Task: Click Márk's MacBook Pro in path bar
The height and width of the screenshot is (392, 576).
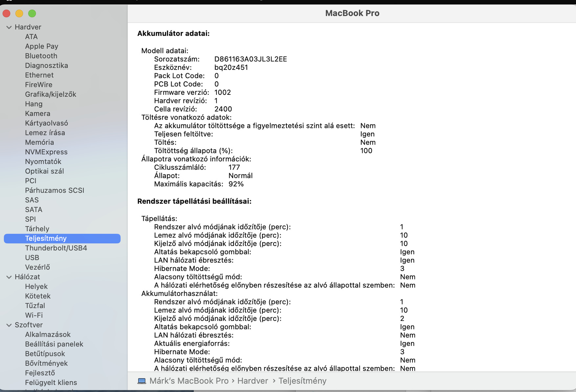Action: (189, 381)
